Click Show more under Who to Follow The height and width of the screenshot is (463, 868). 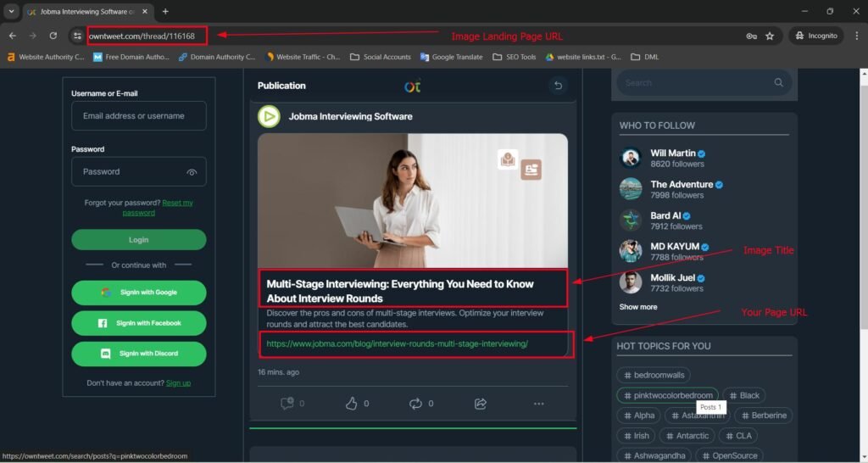pyautogui.click(x=638, y=307)
